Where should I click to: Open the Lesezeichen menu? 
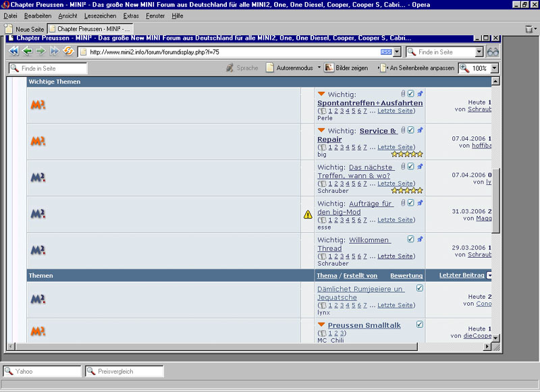98,16
